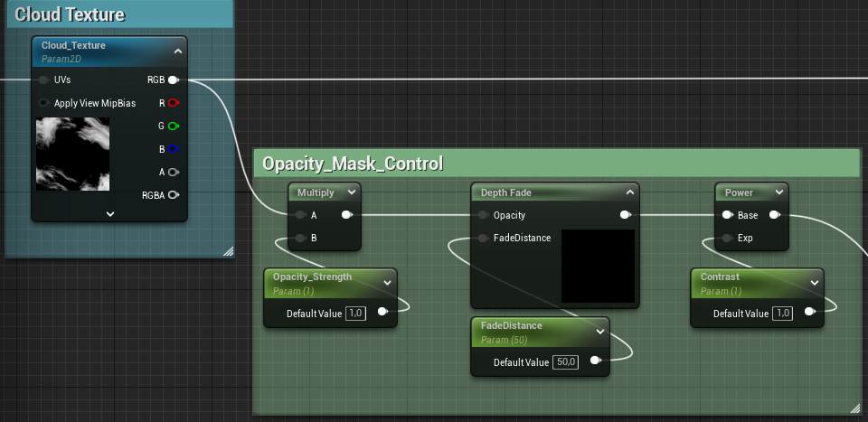Screen dimensions: 868x422
Task: Click the RGBA output pin
Action: 174,194
